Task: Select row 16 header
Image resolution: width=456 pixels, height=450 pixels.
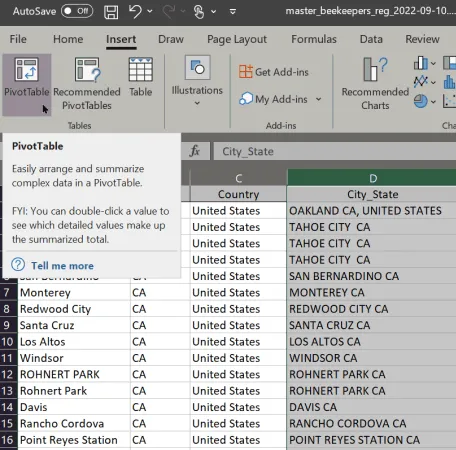Action: click(x=8, y=440)
